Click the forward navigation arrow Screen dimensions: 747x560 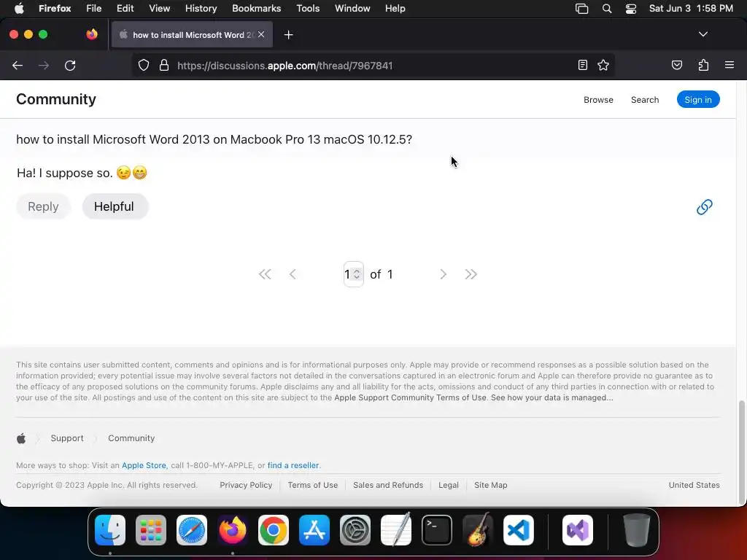(44, 65)
